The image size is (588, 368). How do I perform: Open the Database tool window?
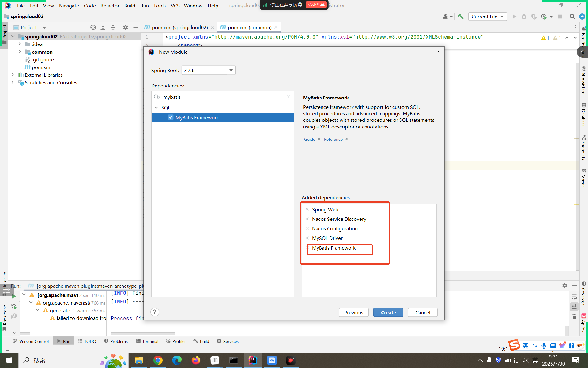(x=584, y=115)
